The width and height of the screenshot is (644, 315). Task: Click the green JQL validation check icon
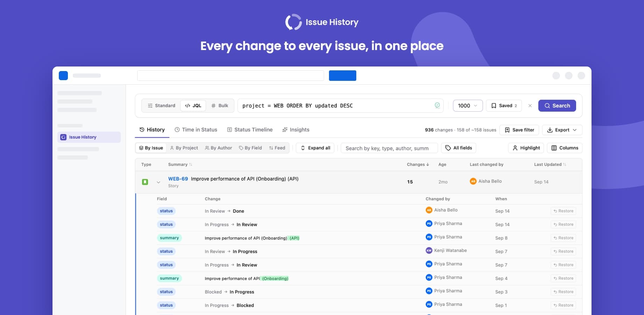coord(437,105)
